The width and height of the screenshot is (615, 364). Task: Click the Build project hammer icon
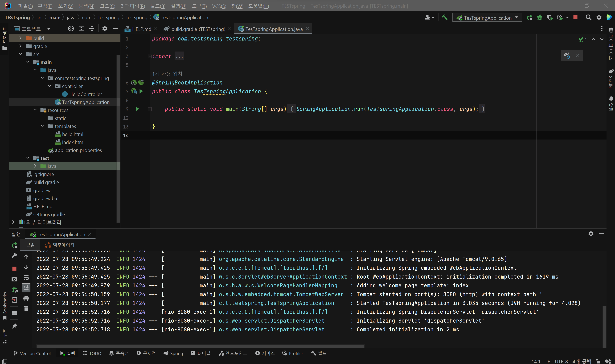click(x=445, y=17)
